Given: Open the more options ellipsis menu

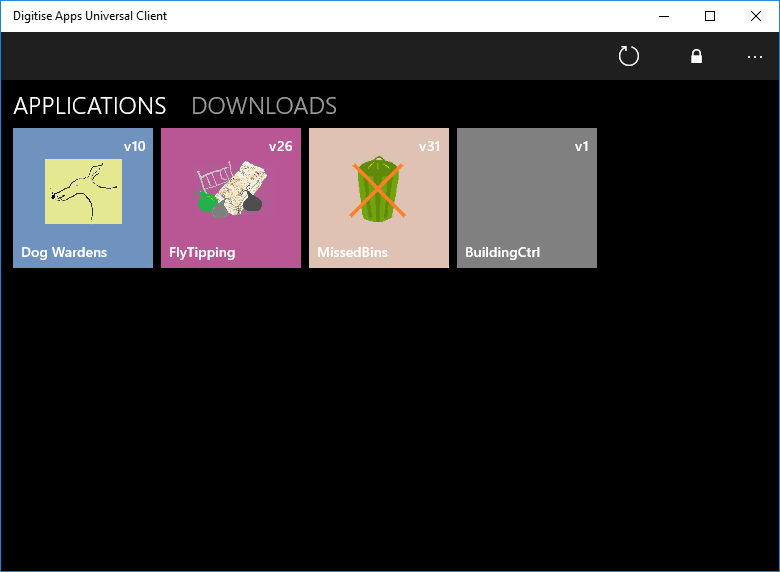Looking at the screenshot, I should click(x=755, y=57).
